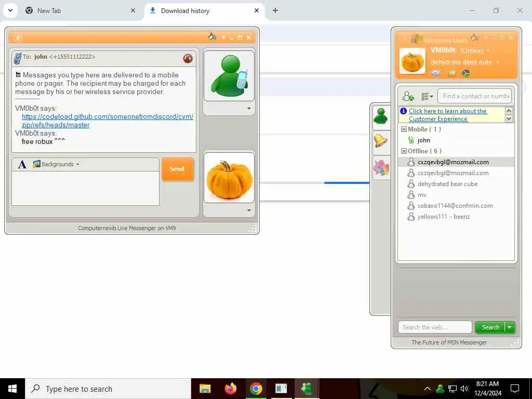Select john in the Mobile group
Screen dimensions: 532x399
point(424,140)
